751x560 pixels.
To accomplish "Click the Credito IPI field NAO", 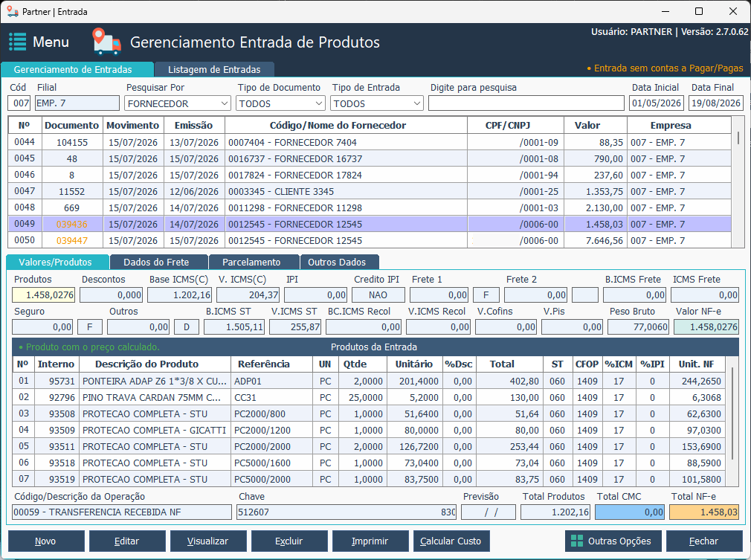I will (378, 295).
